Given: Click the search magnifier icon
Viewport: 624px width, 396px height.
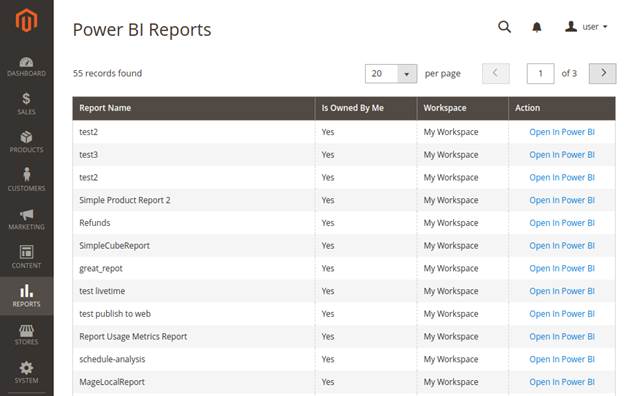Looking at the screenshot, I should [504, 27].
